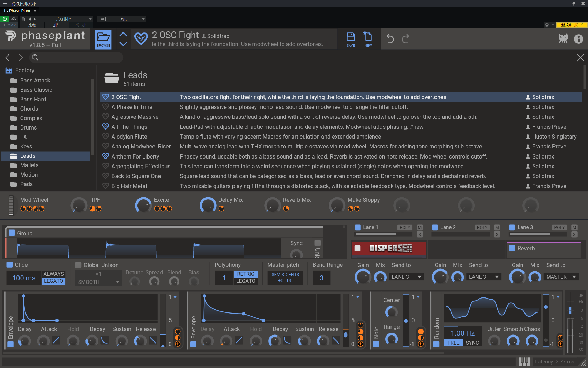Screen dimensions: 588x368
Task: Mute Lane 1 with M button
Action: pos(420,227)
